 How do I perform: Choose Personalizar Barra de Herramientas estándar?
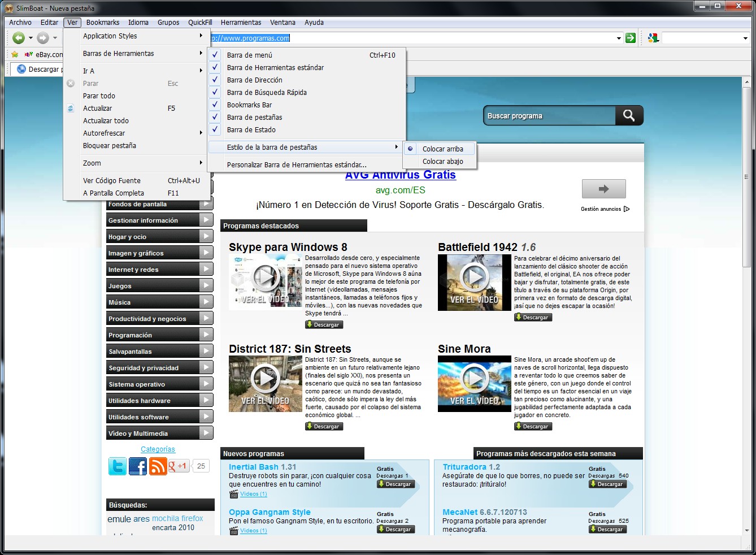tap(306, 164)
